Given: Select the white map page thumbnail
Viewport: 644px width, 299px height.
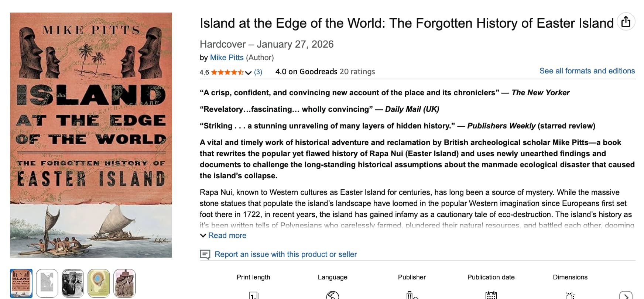Looking at the screenshot, I should click(47, 283).
